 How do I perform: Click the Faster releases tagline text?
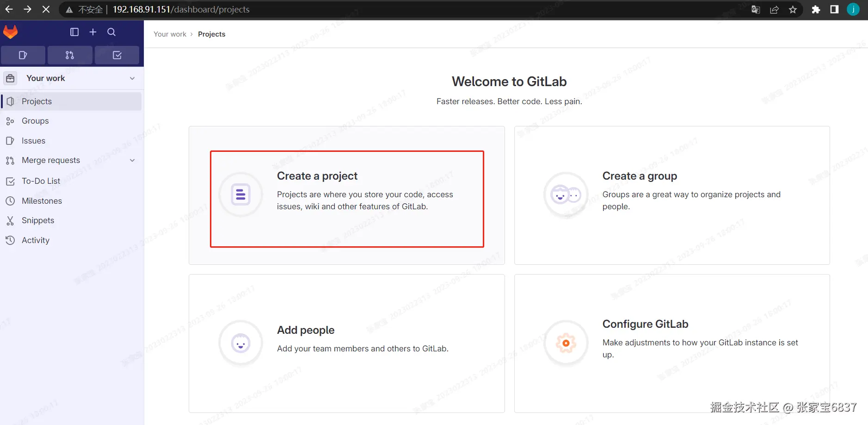click(509, 101)
